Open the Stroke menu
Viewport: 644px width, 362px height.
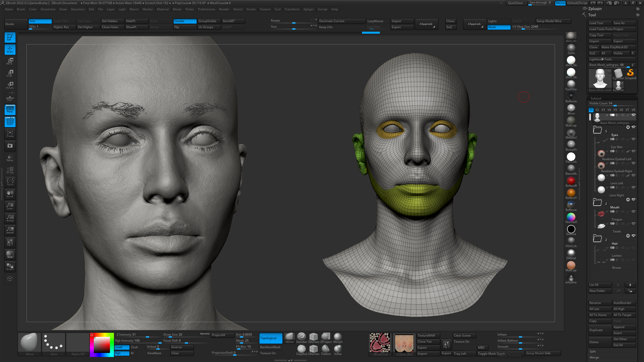tap(251, 9)
